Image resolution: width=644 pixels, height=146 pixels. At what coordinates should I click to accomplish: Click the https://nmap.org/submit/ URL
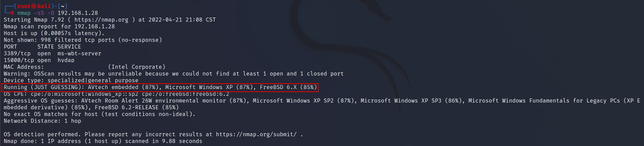pyautogui.click(x=256, y=134)
